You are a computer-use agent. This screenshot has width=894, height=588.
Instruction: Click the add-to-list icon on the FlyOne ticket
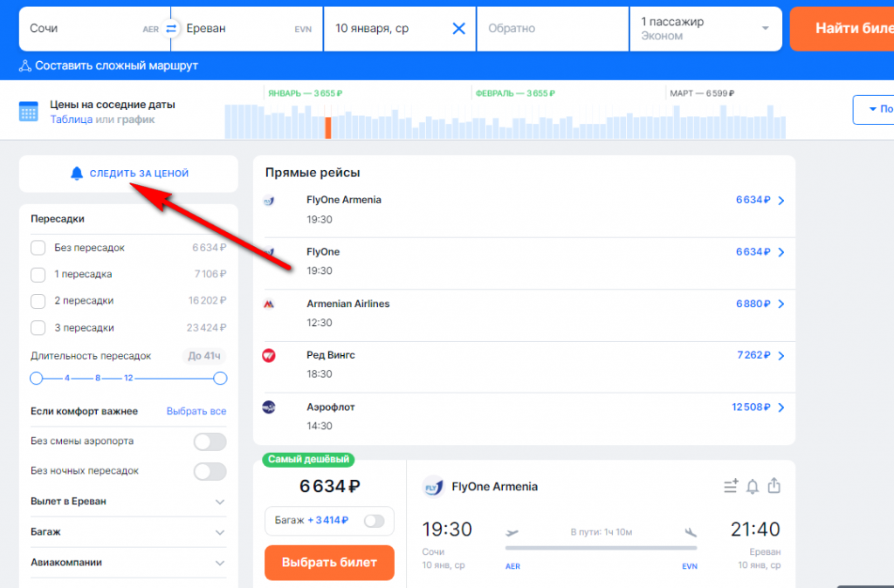[x=731, y=487]
